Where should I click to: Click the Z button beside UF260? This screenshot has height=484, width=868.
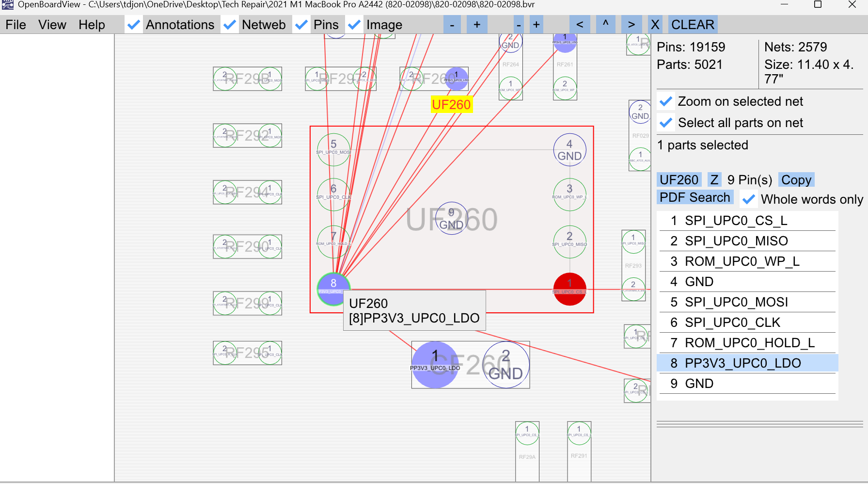(x=714, y=180)
